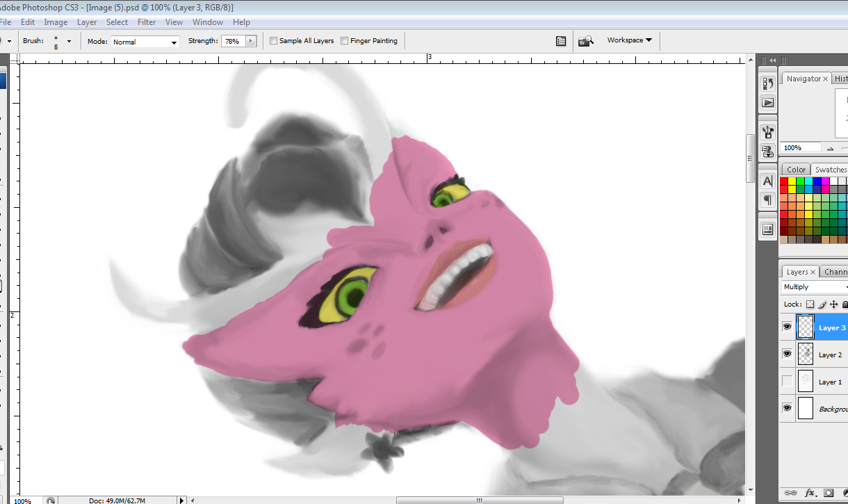Screen dimensions: 848x504
Task: Show Layer 1 via its empty visibility box
Action: (787, 381)
